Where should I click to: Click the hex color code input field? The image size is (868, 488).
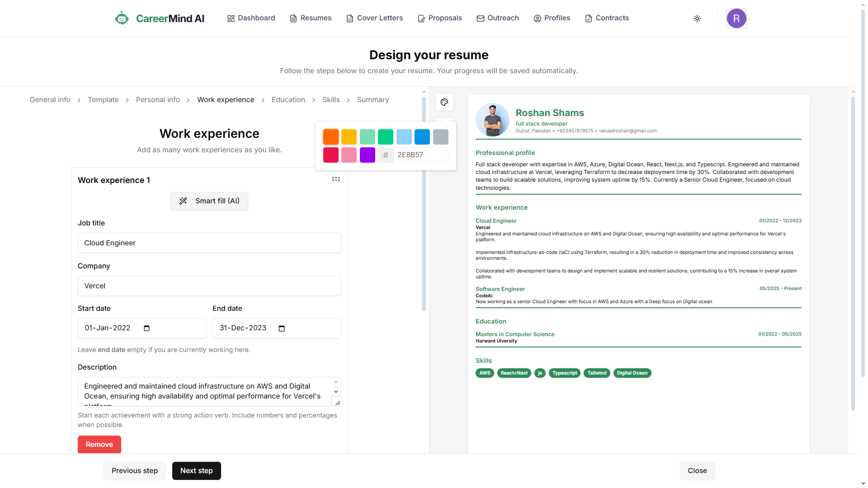tap(420, 155)
